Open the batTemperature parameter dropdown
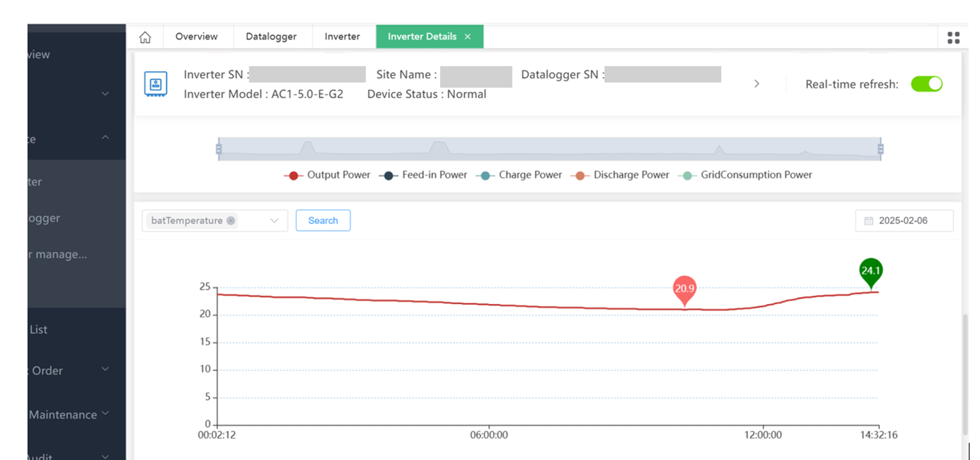The image size is (980, 460). click(274, 221)
